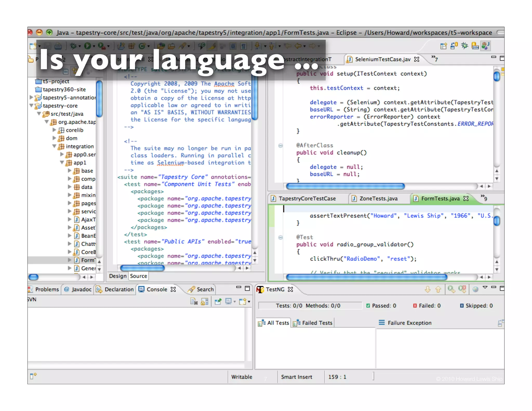Open the SVN repository perspective icon
This screenshot has height=411, width=532.
click(475, 46)
